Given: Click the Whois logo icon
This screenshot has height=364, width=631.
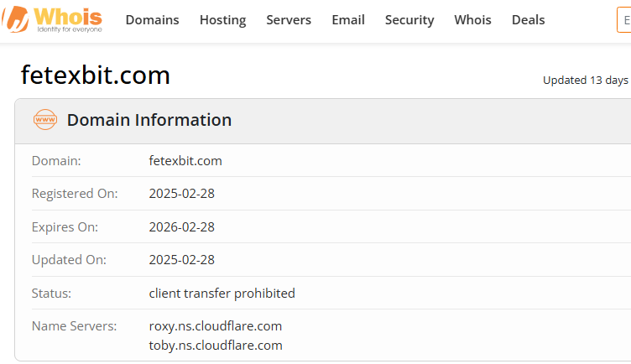Looking at the screenshot, I should [x=15, y=19].
